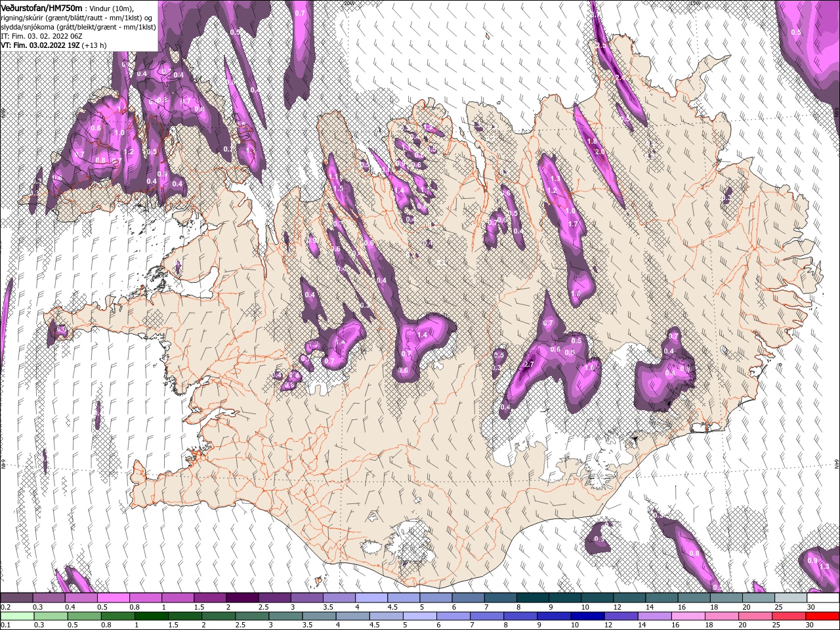Click the bottom legend swatch between 14 and 16
This screenshot has width=840, height=630.
point(654,616)
